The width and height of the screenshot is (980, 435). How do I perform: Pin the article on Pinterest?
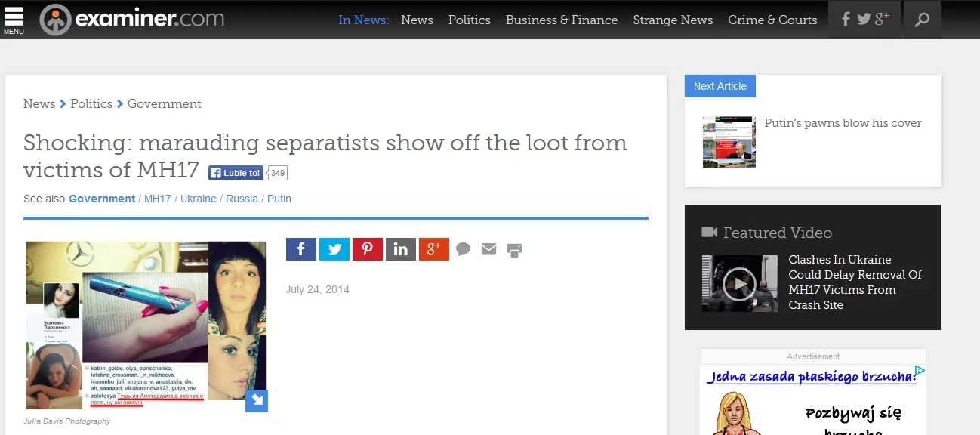point(367,249)
